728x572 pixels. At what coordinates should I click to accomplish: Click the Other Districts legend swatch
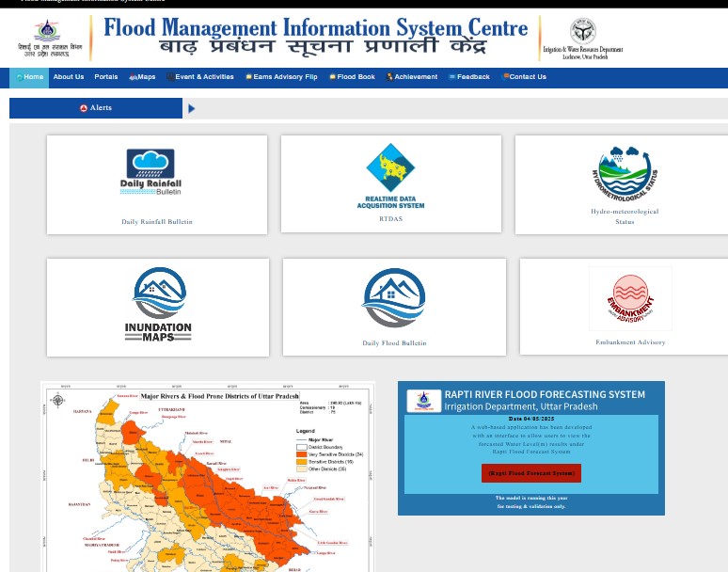pyautogui.click(x=301, y=469)
